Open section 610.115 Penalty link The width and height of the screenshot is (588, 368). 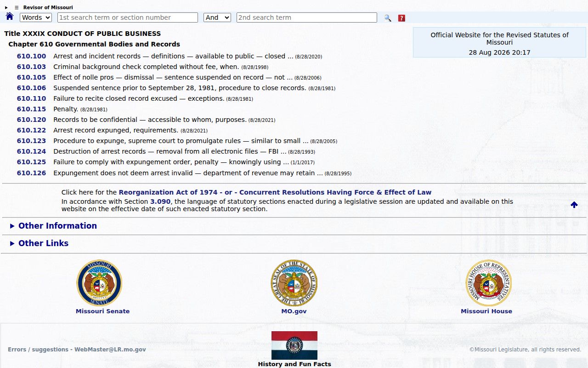click(x=31, y=109)
